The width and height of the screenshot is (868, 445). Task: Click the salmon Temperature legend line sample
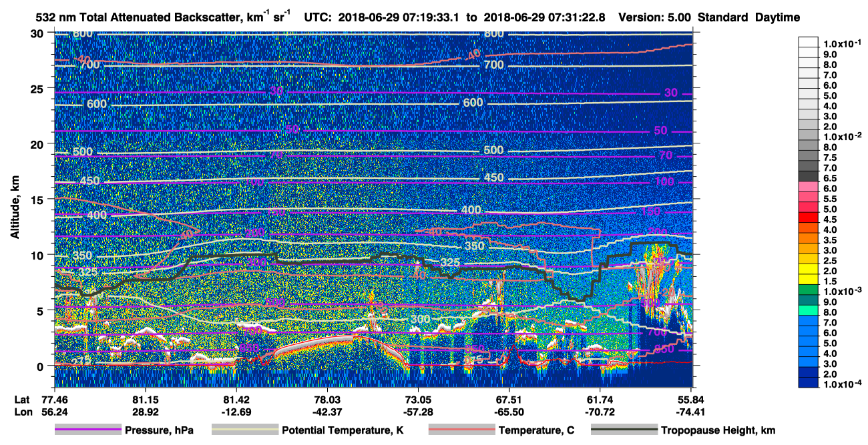[x=462, y=430]
